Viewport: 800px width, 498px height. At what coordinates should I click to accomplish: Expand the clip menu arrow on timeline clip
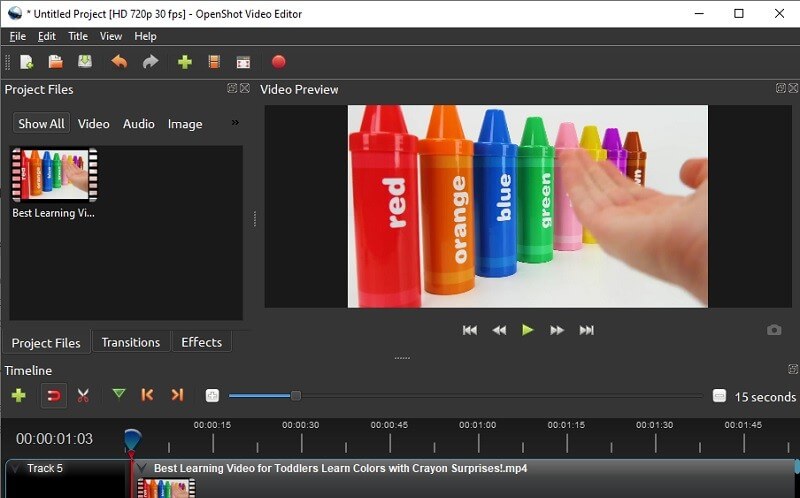(142, 468)
